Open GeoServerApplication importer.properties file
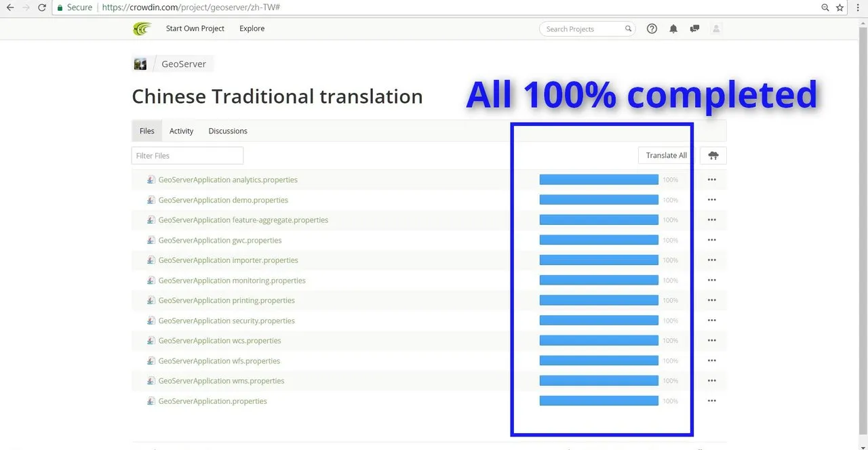The height and width of the screenshot is (450, 868). point(228,260)
